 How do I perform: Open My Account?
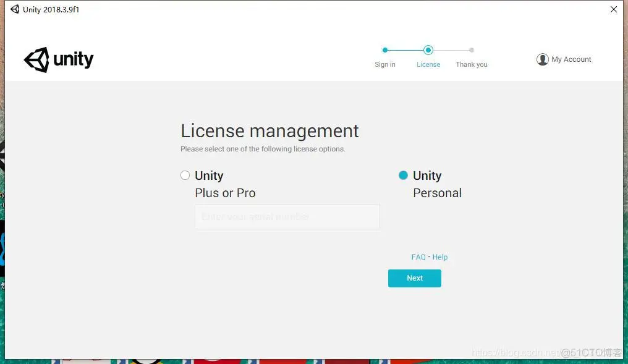(x=564, y=59)
